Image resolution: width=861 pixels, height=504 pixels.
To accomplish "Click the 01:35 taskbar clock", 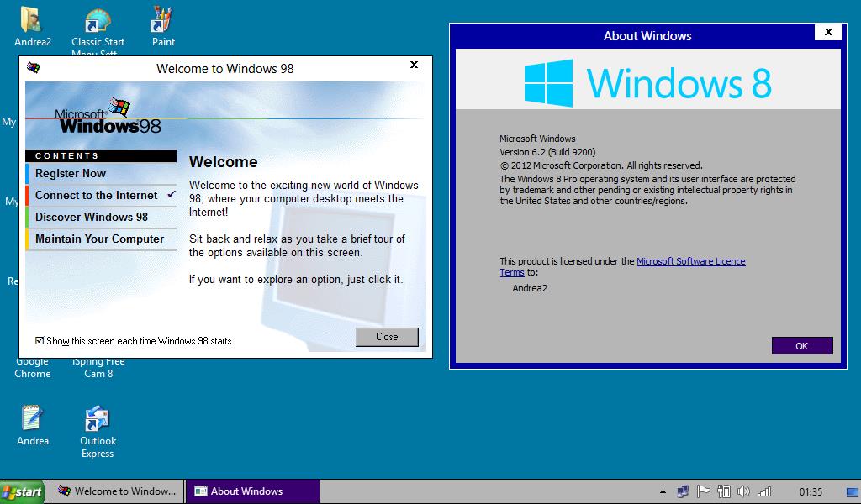I will click(x=811, y=492).
